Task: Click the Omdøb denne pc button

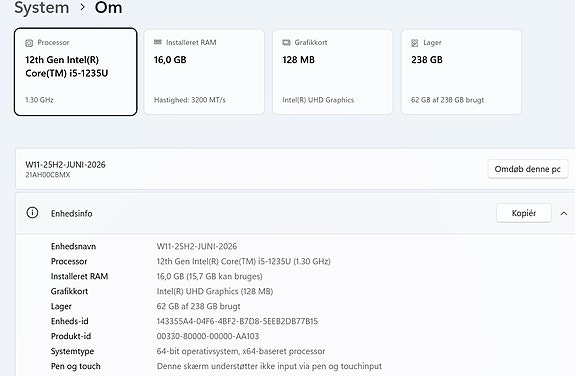Action: pos(528,169)
